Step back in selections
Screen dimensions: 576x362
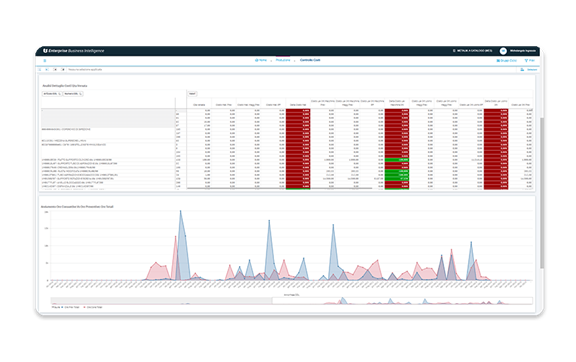tap(47, 69)
